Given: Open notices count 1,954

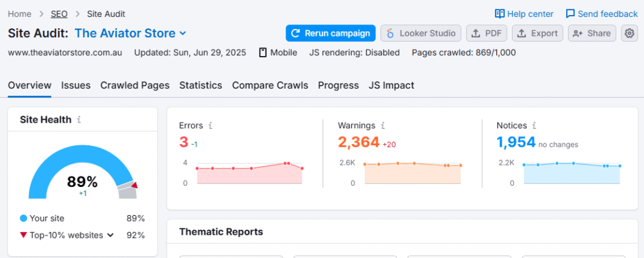Looking at the screenshot, I should click(516, 142).
